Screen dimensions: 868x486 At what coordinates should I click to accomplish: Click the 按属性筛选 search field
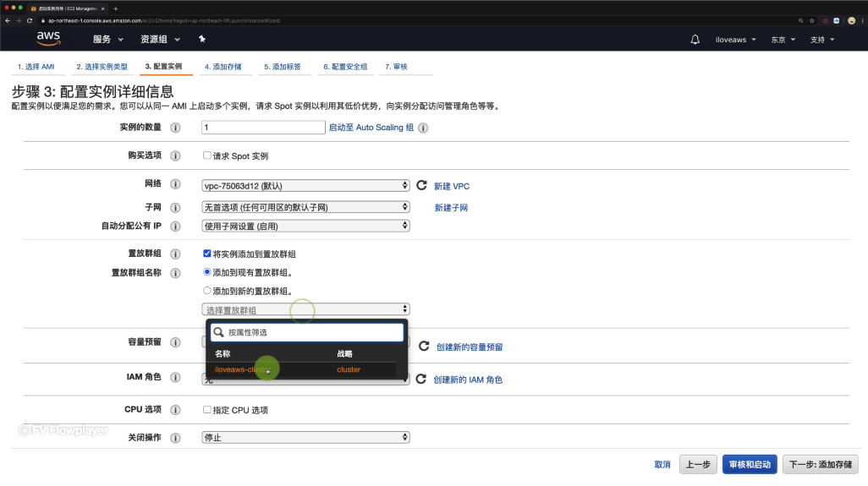point(307,332)
